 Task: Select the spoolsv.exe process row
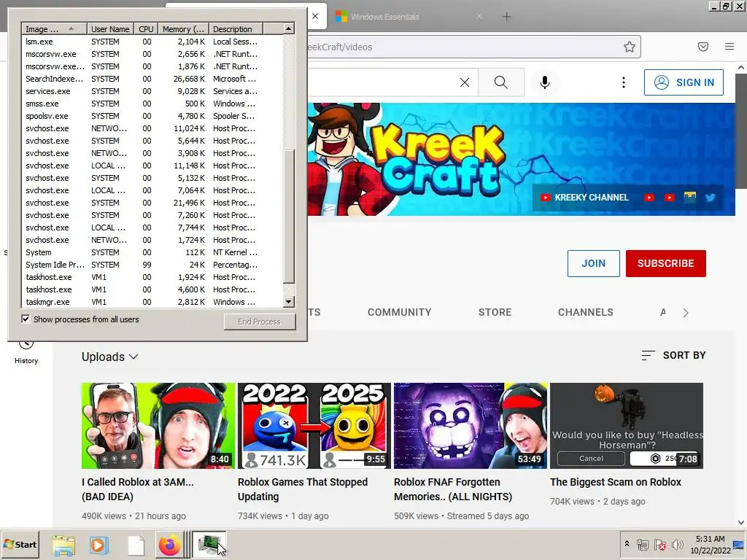point(152,116)
